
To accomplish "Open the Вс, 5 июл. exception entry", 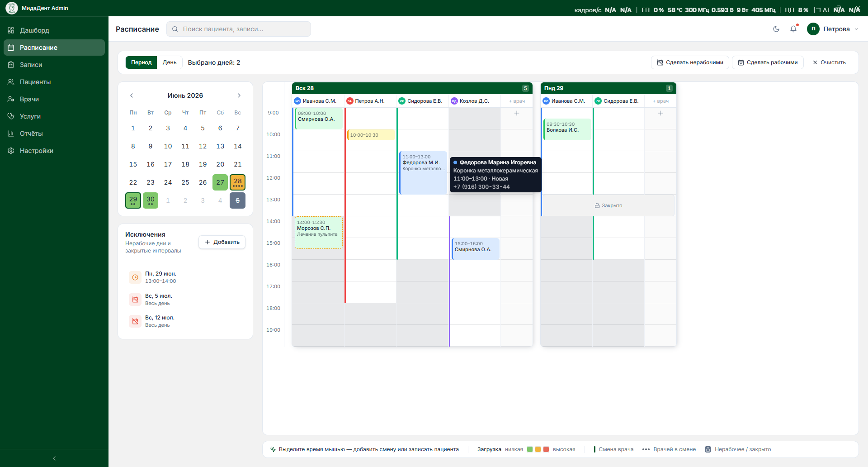I will (x=185, y=300).
